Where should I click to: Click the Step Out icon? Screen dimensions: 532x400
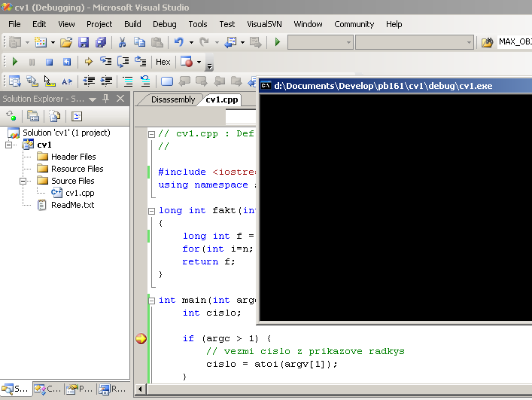(141, 62)
